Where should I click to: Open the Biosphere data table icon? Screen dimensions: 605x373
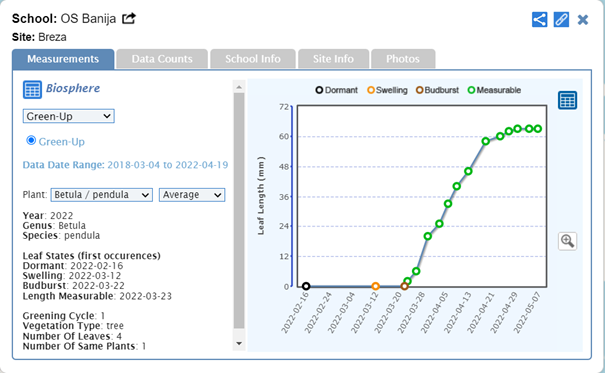coord(32,89)
